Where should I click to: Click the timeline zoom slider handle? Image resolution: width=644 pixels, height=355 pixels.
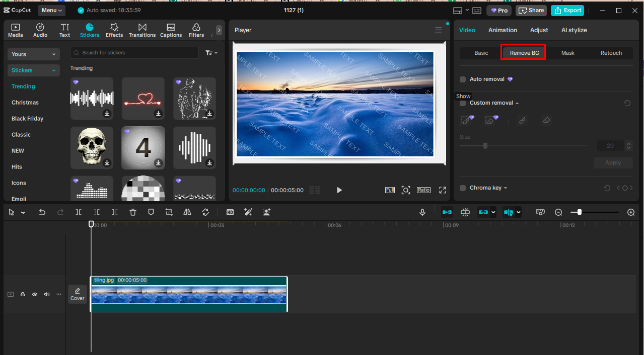pyautogui.click(x=580, y=212)
